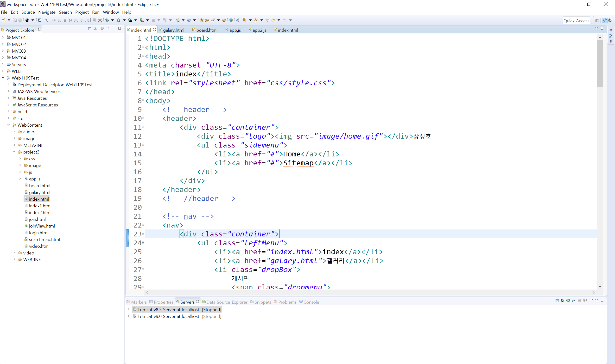The image size is (615, 364).
Task: Click inside the Quick Access field
Action: (x=576, y=21)
